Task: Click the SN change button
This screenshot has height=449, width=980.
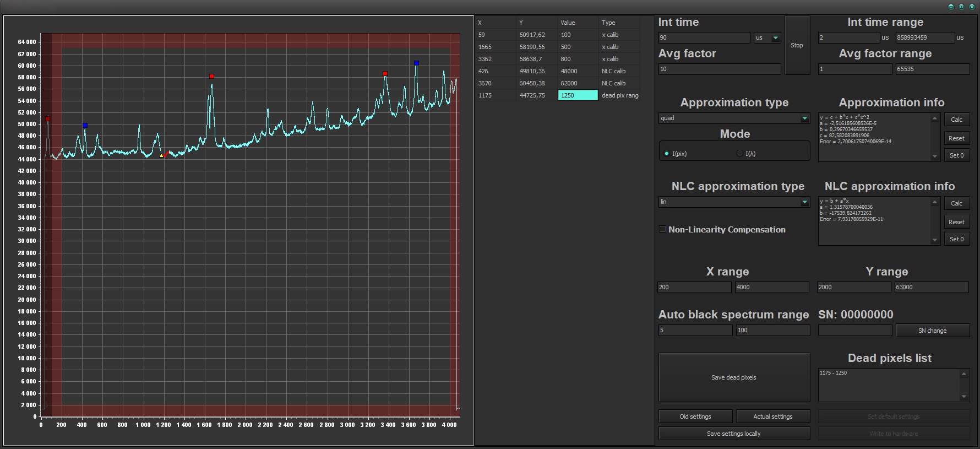Action: pos(932,331)
